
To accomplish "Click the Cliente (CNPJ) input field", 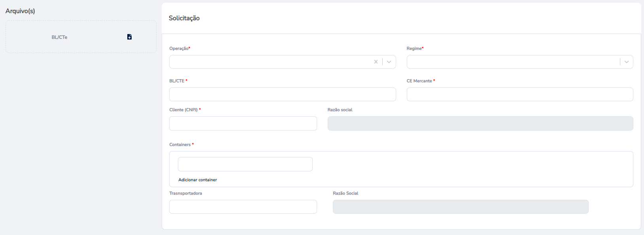I will pyautogui.click(x=243, y=123).
